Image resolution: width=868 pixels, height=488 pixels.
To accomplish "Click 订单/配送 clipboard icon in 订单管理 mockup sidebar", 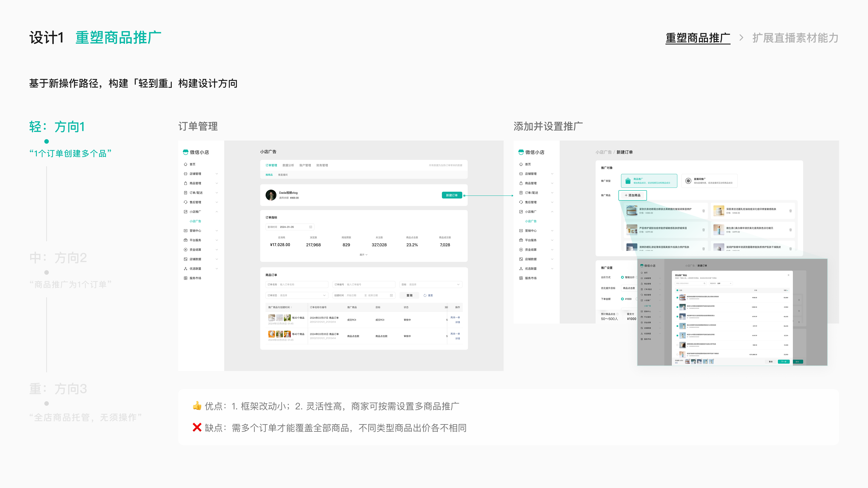I will pos(185,193).
